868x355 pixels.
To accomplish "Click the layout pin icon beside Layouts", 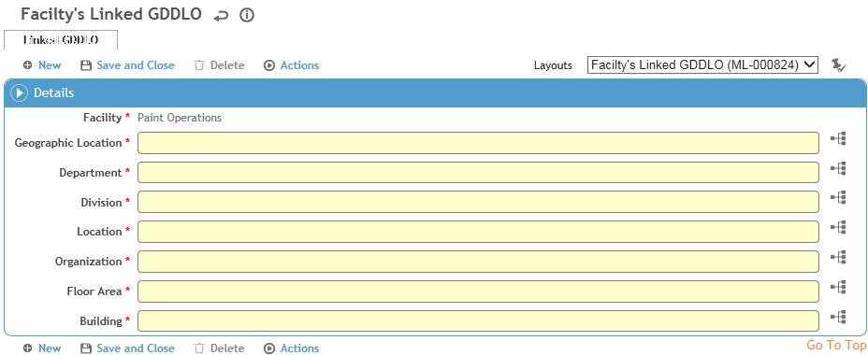I will 839,65.
